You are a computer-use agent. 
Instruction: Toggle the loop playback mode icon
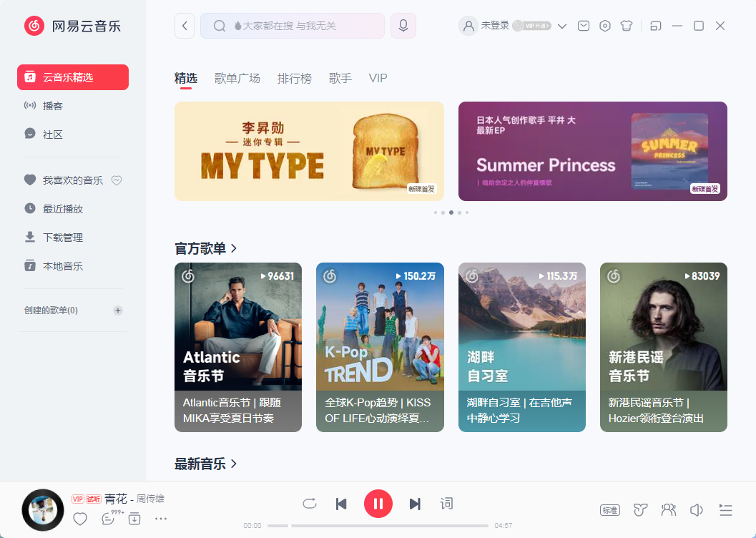[310, 504]
